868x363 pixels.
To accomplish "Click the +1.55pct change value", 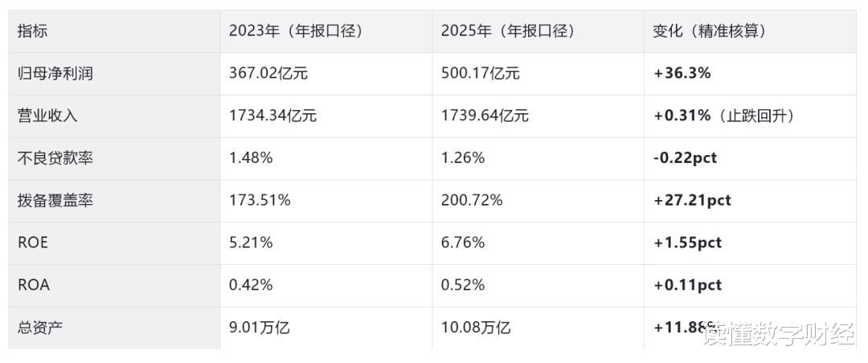I will [x=688, y=243].
